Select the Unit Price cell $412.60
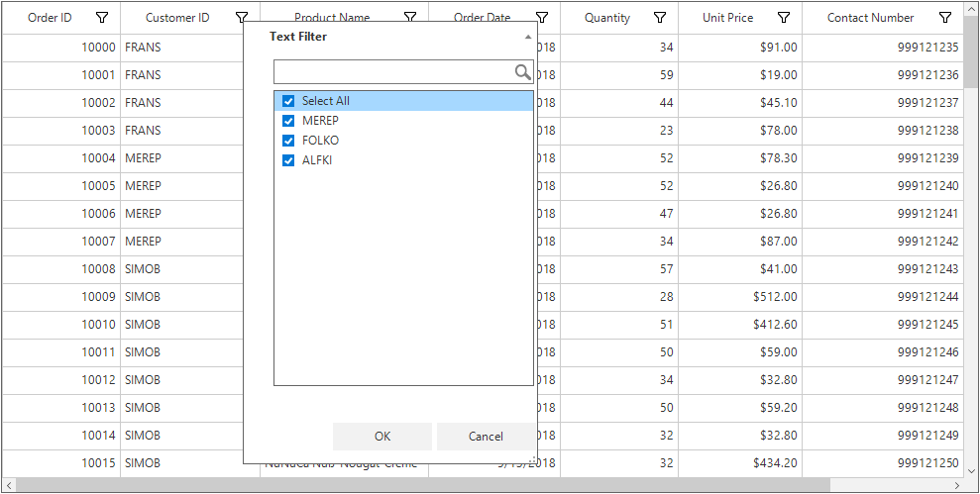 [x=740, y=325]
